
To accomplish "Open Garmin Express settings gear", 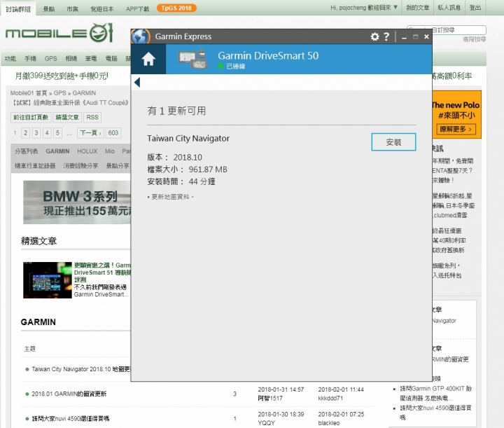I will coord(374,36).
